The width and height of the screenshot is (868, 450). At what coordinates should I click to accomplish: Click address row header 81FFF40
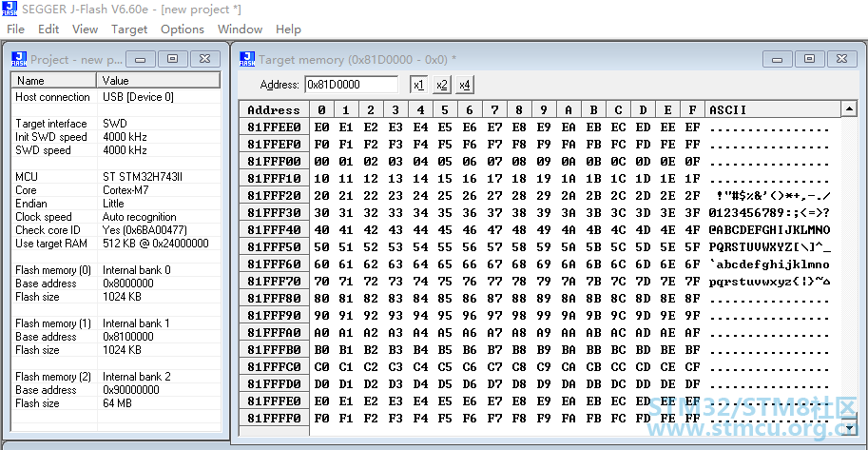click(274, 230)
